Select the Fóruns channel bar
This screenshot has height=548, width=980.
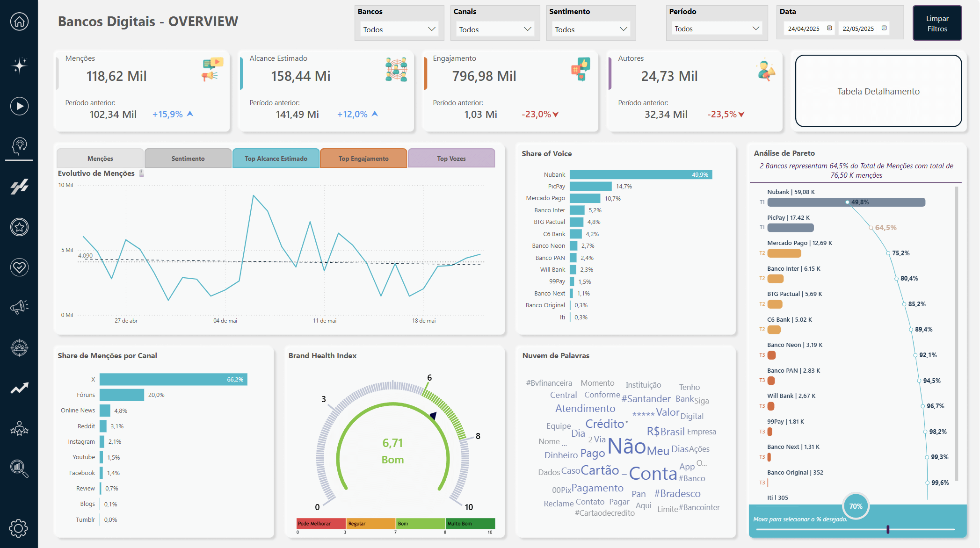pos(122,395)
